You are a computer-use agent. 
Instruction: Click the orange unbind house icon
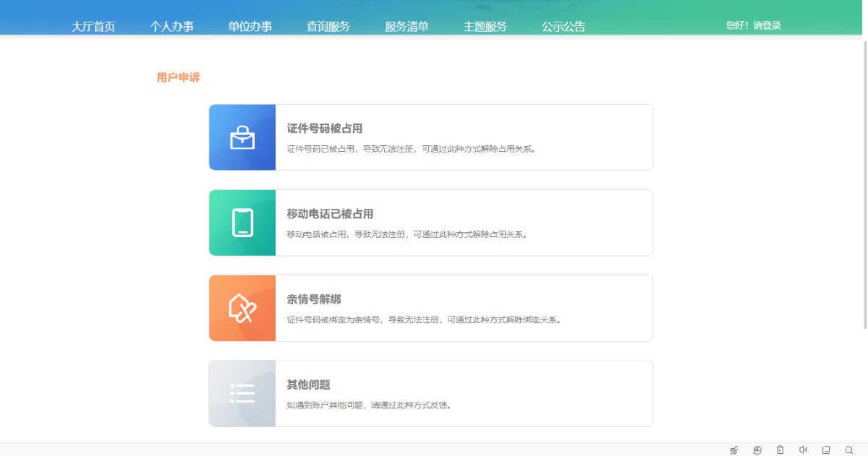[242, 308]
